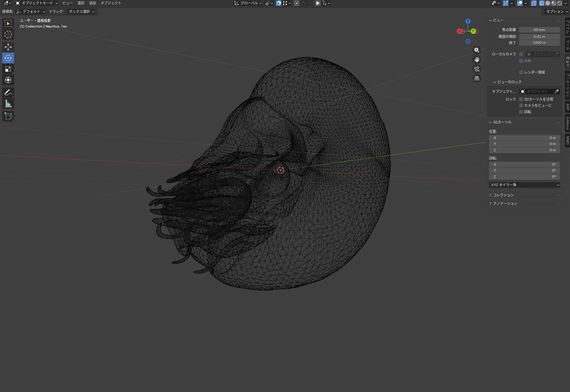Viewport: 570px width, 392px height.
Task: Open the 追加 menu
Action: 92,3
